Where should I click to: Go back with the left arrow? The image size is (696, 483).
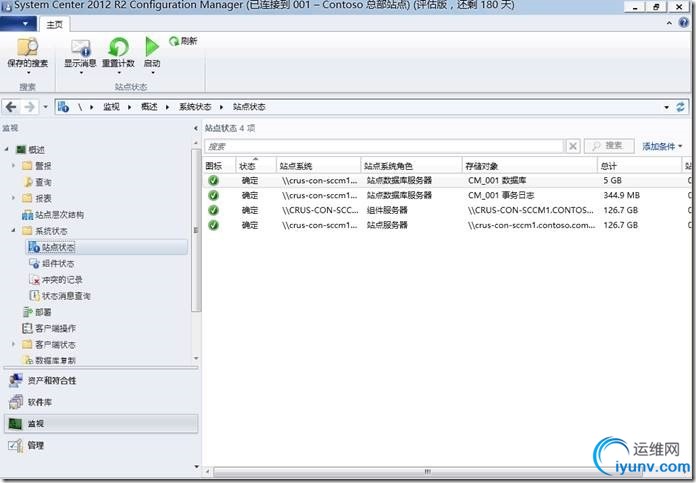coord(11,107)
